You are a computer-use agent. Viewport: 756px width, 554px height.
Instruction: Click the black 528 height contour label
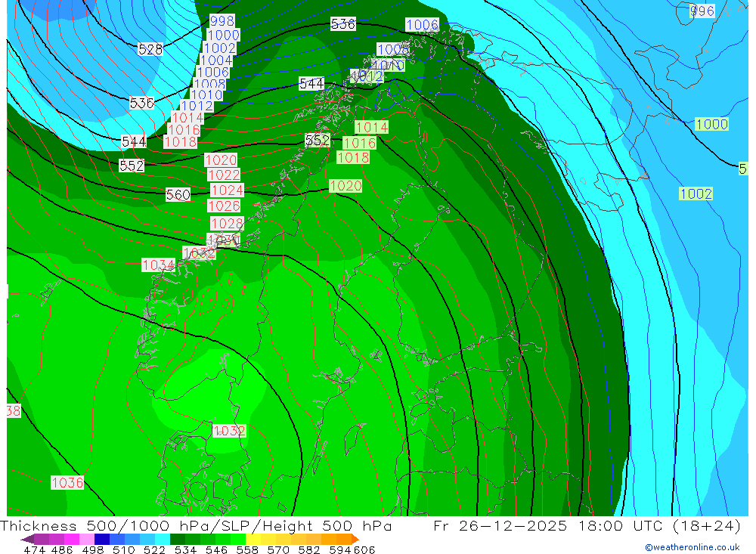pos(150,49)
